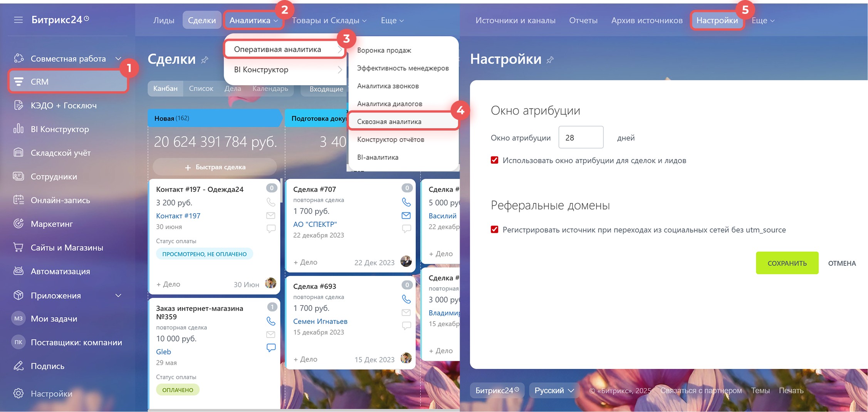Open BI Конструктор chart icon in sidebar
Viewport: 868px width, 412px height.
pyautogui.click(x=18, y=129)
